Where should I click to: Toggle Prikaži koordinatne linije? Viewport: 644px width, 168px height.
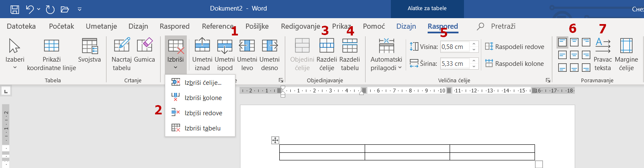point(52,54)
